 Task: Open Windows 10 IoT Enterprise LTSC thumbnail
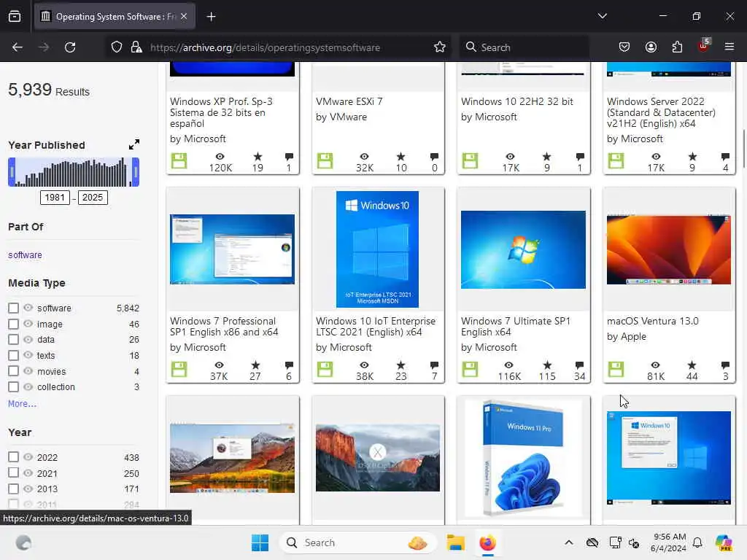[377, 249]
